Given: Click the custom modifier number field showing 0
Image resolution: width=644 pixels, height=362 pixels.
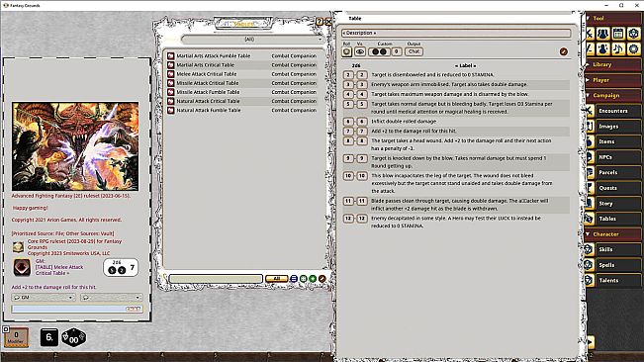Looking at the screenshot, I should pos(396,51).
